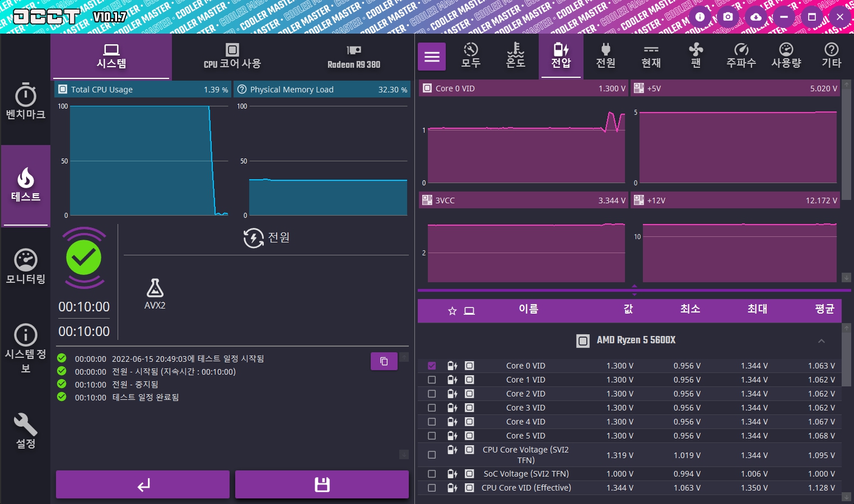
Task: Click the splitter handle between graphs and table
Action: click(x=634, y=290)
